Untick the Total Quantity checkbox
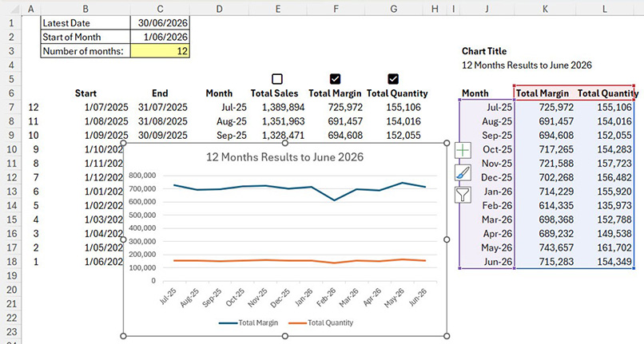The width and height of the screenshot is (644, 344). point(393,79)
